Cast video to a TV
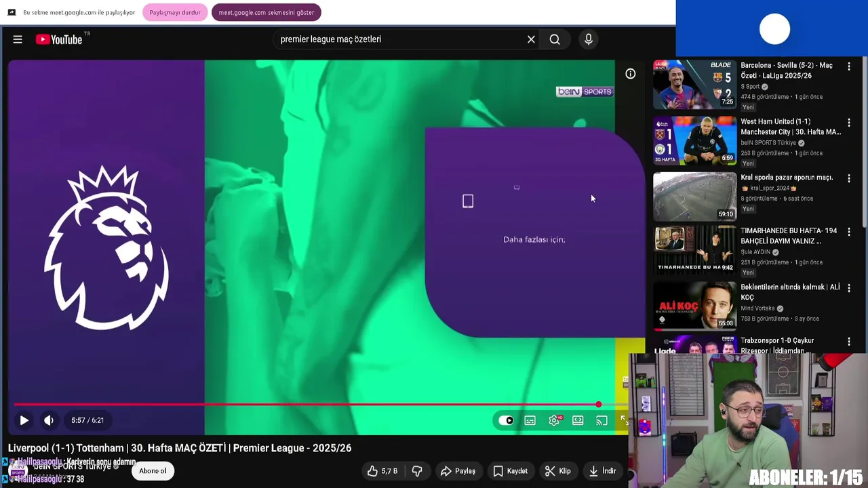The width and height of the screenshot is (868, 488). tap(601, 420)
